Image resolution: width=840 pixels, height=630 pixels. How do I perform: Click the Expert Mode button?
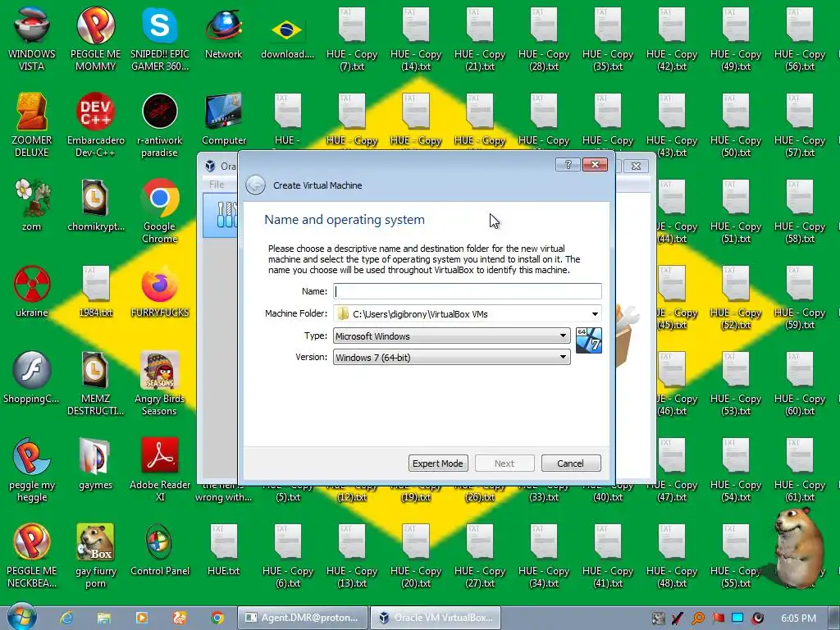click(x=438, y=463)
